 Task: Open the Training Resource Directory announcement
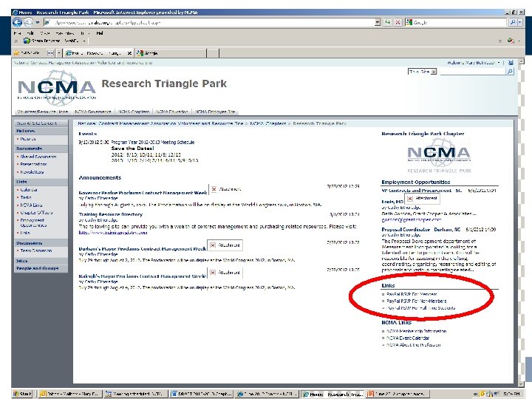coord(111,214)
